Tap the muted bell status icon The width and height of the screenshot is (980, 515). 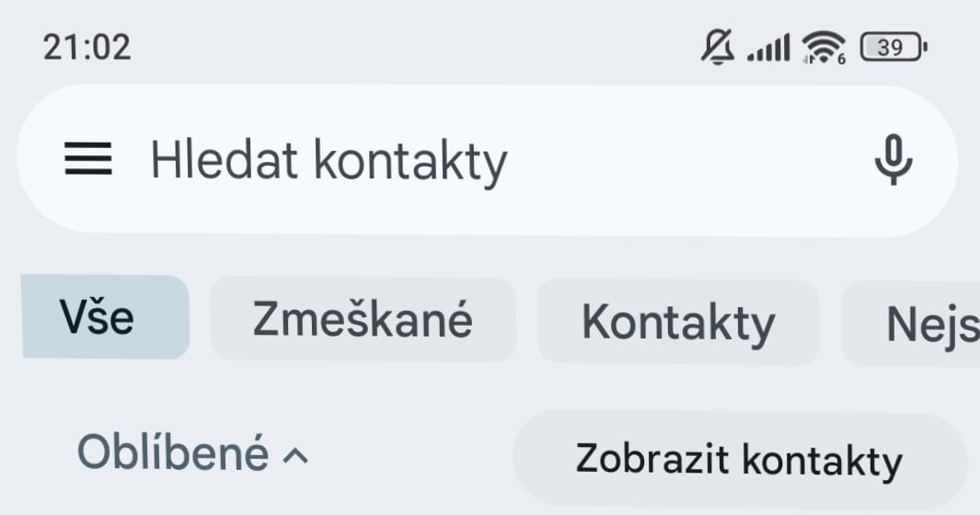pyautogui.click(x=718, y=46)
